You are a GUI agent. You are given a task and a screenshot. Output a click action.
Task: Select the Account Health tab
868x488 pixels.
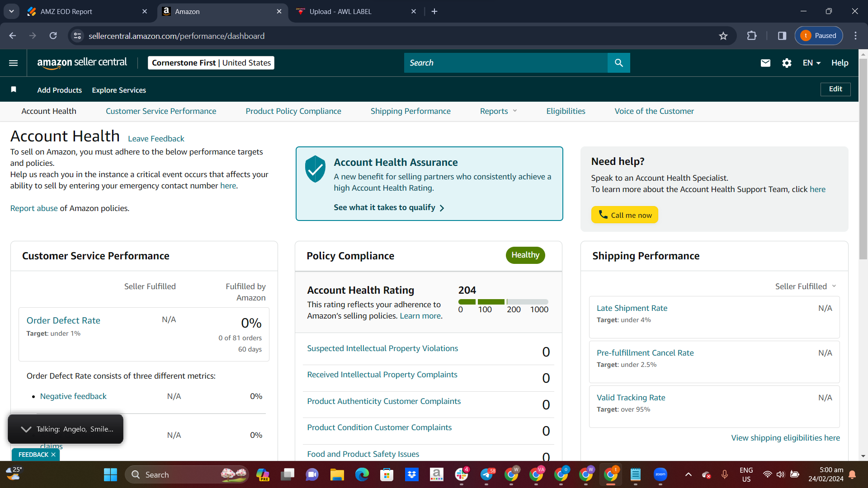pyautogui.click(x=49, y=111)
